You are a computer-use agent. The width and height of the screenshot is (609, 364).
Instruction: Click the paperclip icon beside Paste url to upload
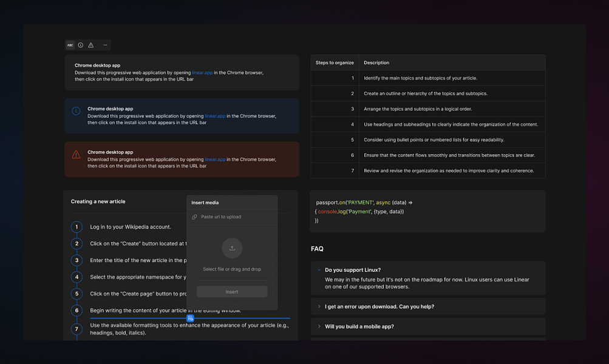[196, 217]
